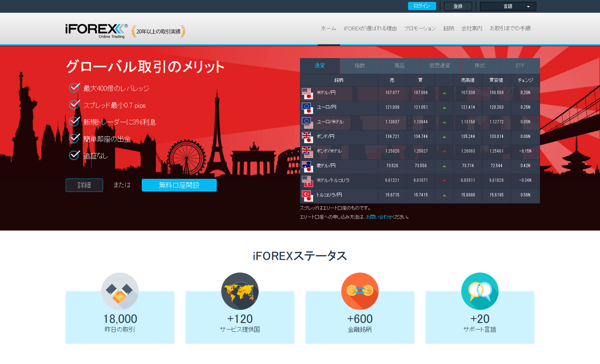Screen dimensions: 600x364
Task: Click the 豪ドル/円 flag icon
Action: pos(307,167)
